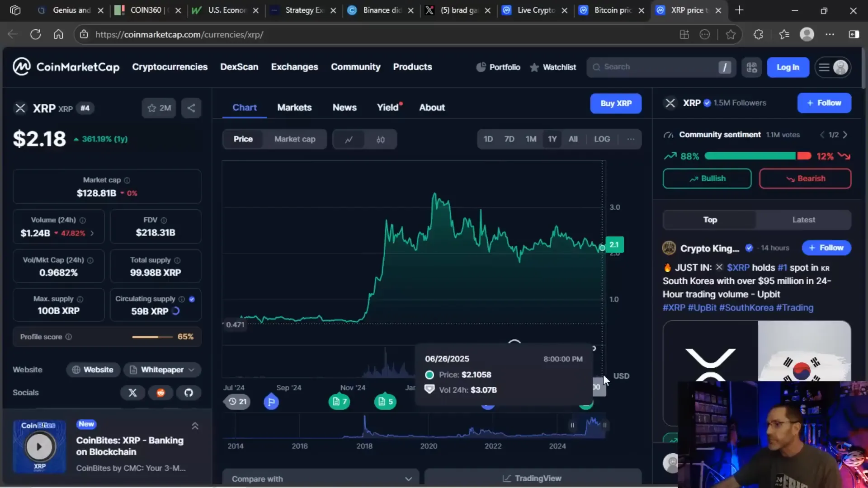Refresh the browser page

pos(35,34)
